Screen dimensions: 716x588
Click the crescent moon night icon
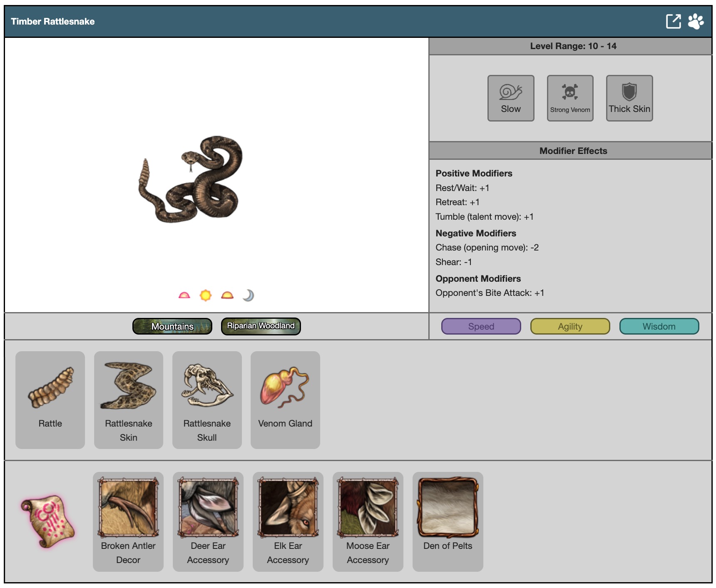(x=248, y=295)
